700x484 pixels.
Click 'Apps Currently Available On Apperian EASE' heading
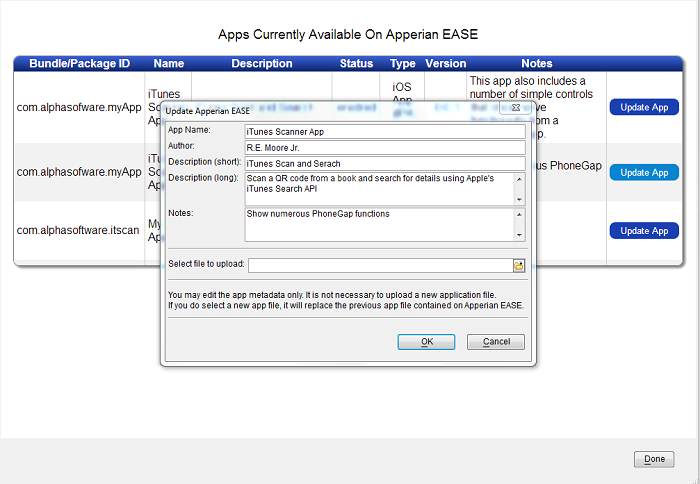348,34
